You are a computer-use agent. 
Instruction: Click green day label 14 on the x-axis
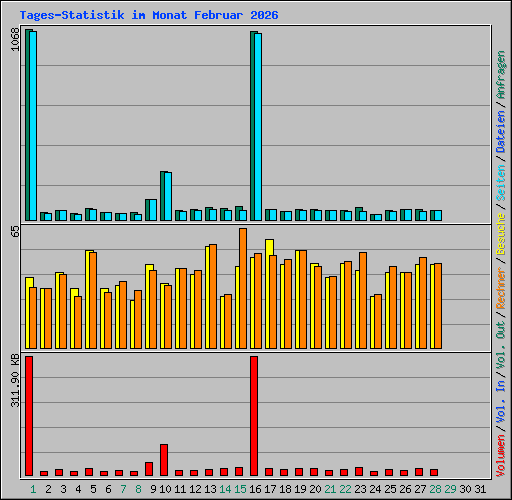click(225, 489)
